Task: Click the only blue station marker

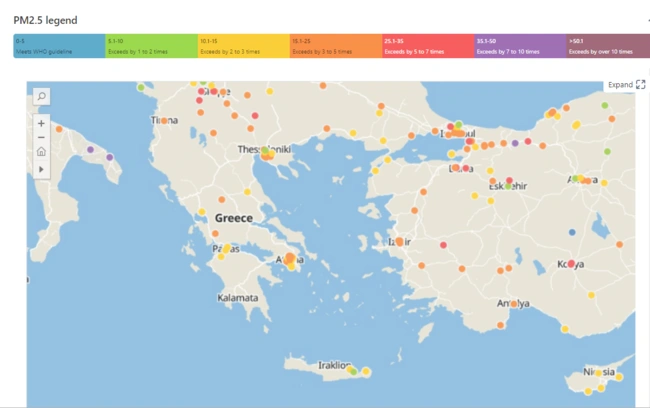Action: point(572,232)
